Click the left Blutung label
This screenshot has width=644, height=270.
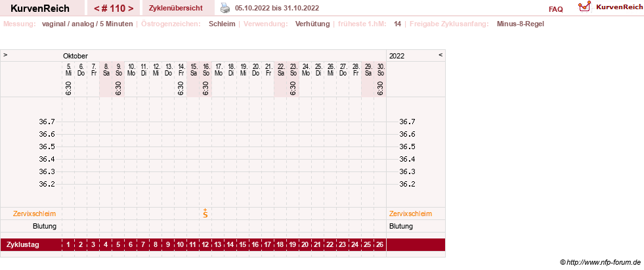pyautogui.click(x=45, y=226)
